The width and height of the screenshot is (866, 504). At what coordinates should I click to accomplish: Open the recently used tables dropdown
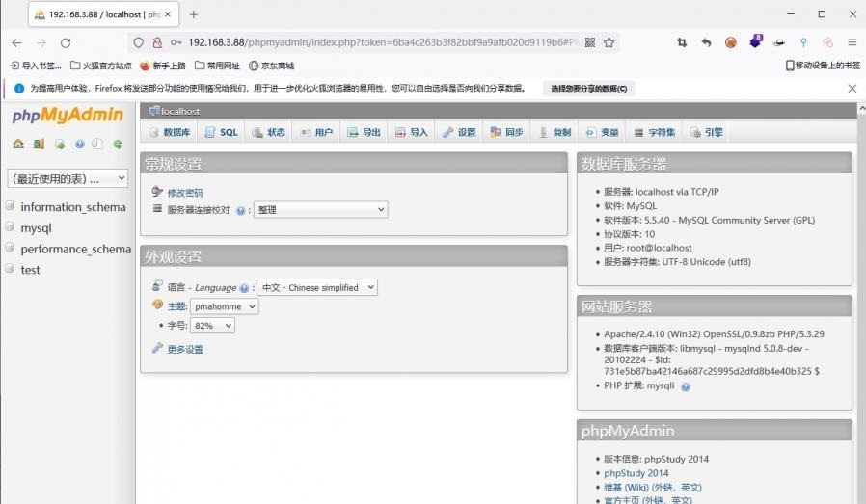[68, 178]
